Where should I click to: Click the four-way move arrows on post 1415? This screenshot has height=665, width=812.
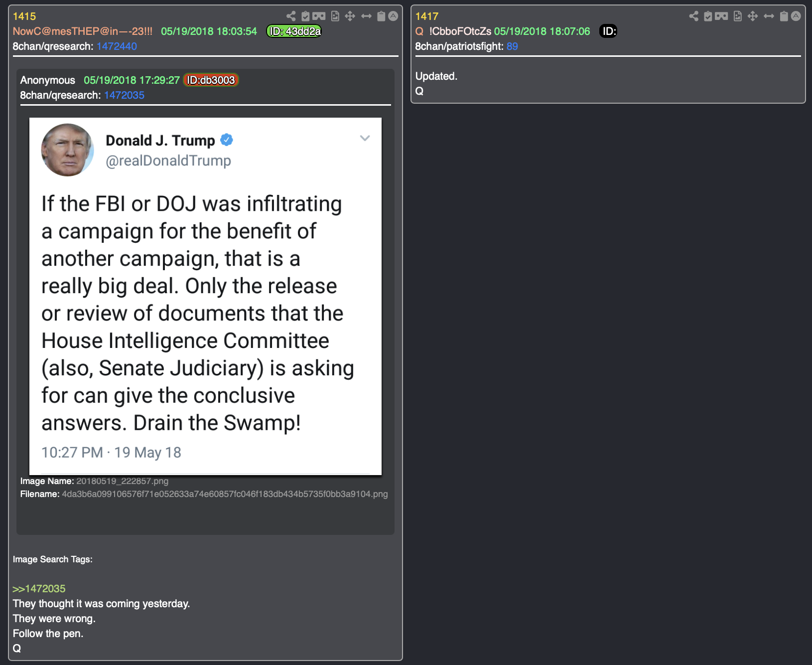350,16
